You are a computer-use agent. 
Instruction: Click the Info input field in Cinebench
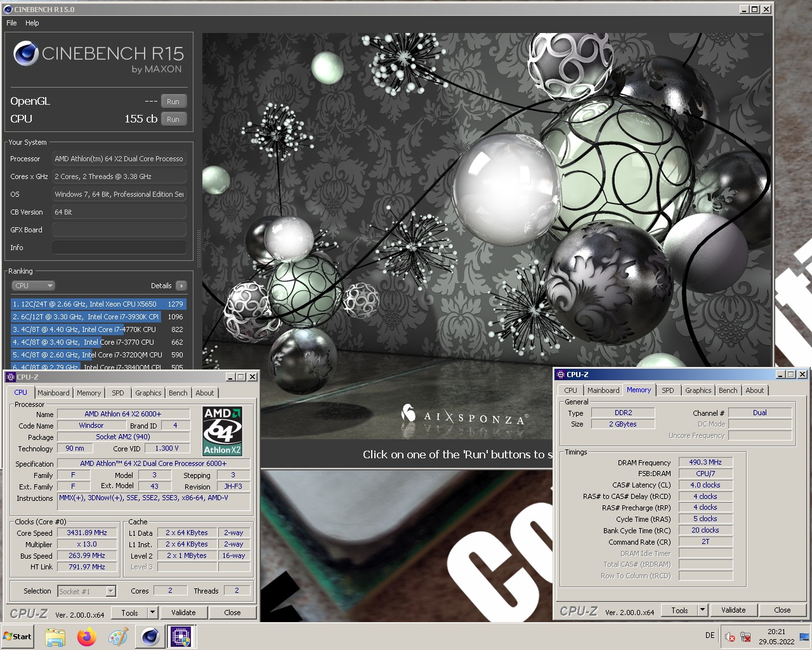click(119, 248)
